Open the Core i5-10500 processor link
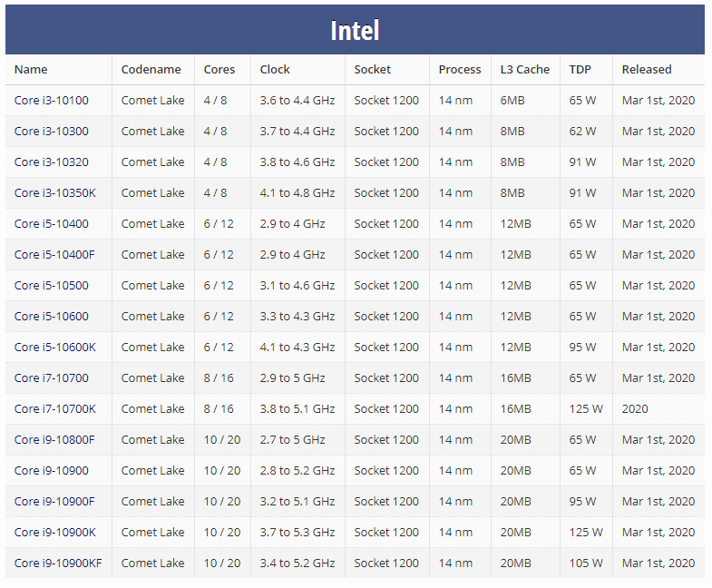712x588 pixels. 52,286
